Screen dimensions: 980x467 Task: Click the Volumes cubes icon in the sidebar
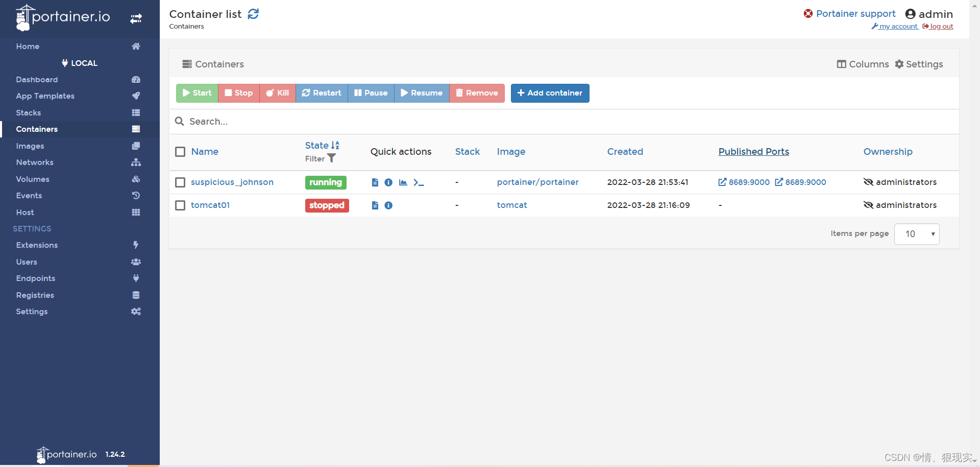[x=136, y=179]
